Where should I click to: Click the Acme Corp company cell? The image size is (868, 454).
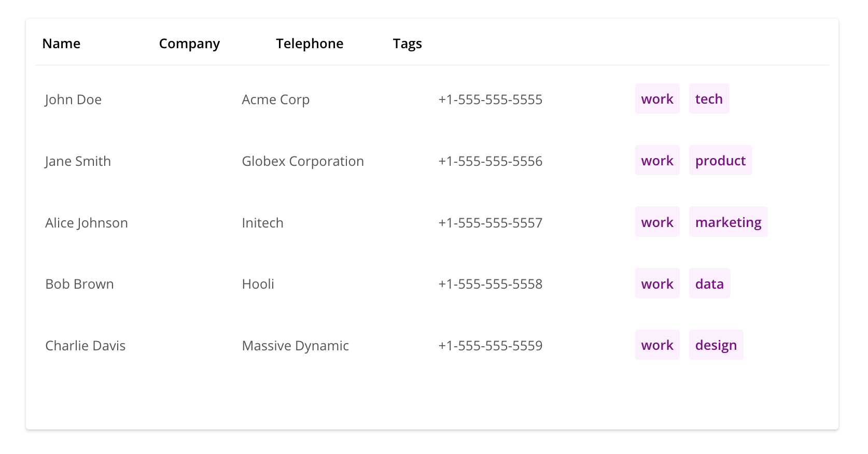275,100
